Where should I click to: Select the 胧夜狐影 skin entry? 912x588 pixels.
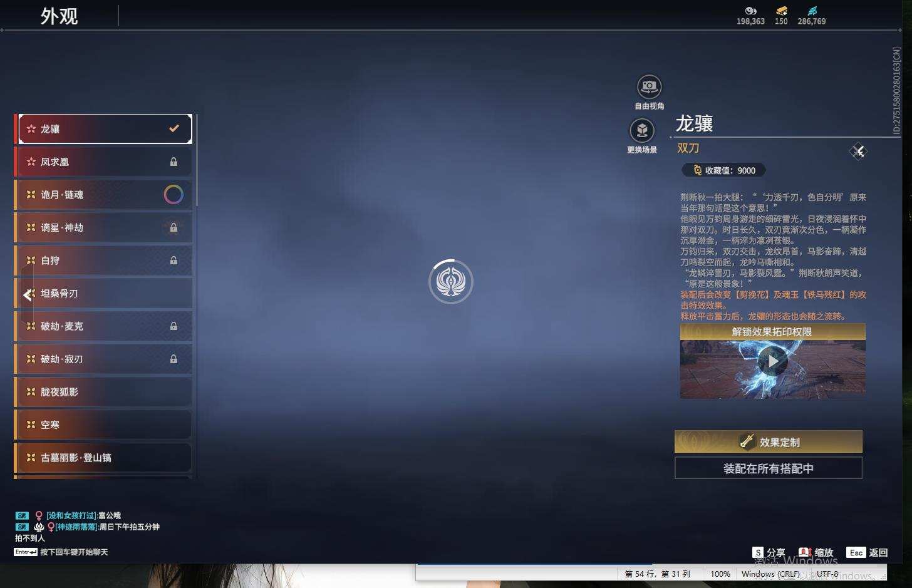pyautogui.click(x=103, y=392)
